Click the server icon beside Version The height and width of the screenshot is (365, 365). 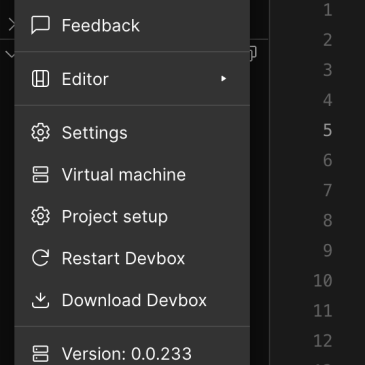40,354
